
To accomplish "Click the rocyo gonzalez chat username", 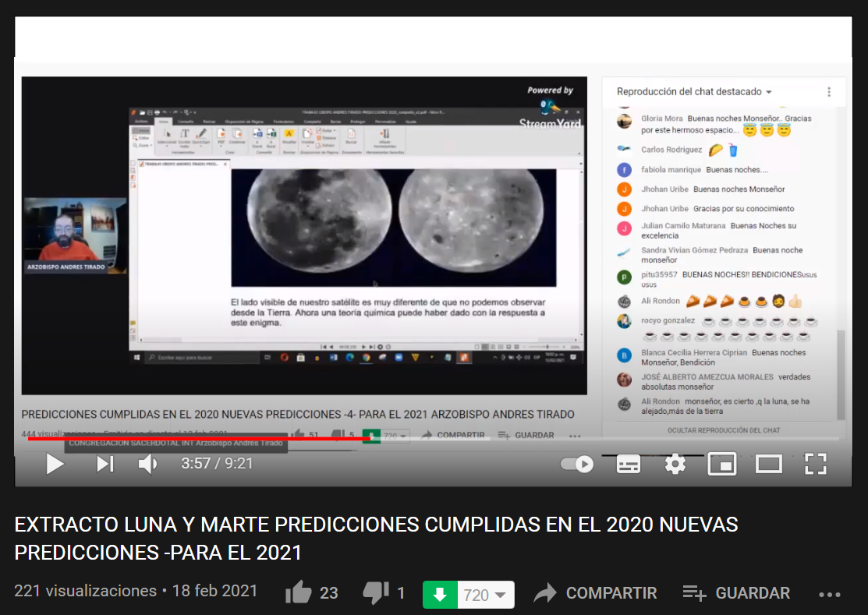I will point(668,320).
